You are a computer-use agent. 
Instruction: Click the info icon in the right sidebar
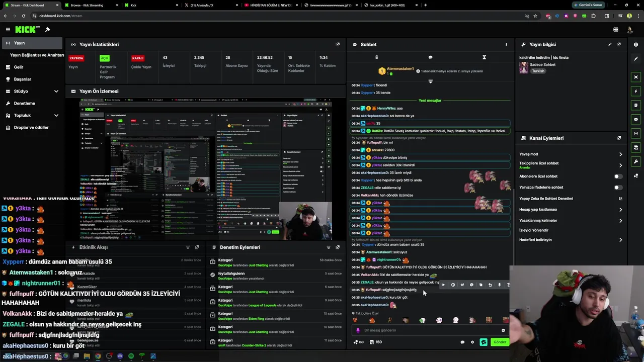(x=636, y=44)
